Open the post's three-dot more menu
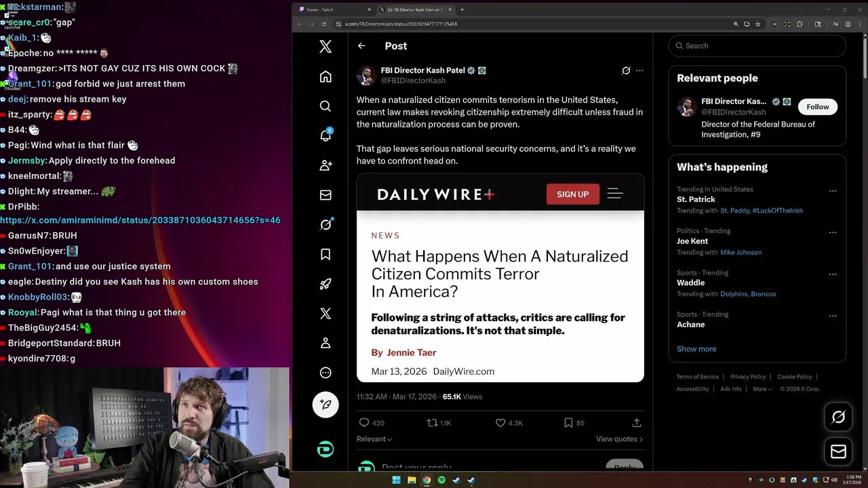The image size is (868, 488). [x=639, y=70]
